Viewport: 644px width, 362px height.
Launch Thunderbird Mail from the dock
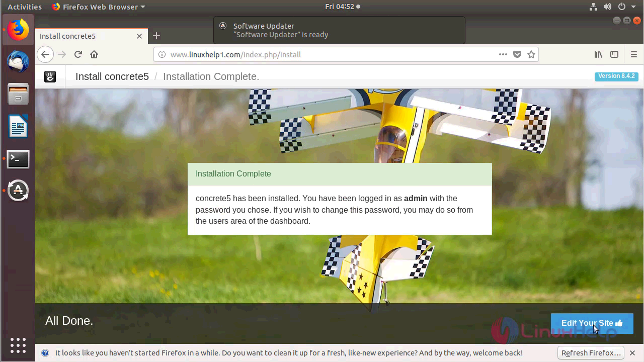tap(18, 62)
